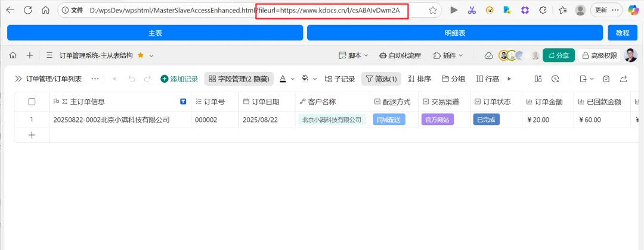Open the browser extensions puzzle icon
The height and width of the screenshot is (250, 644).
(x=543, y=10)
